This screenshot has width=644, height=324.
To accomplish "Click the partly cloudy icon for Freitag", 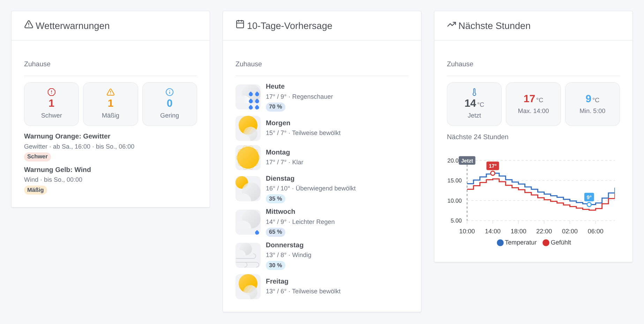I will click(x=248, y=287).
